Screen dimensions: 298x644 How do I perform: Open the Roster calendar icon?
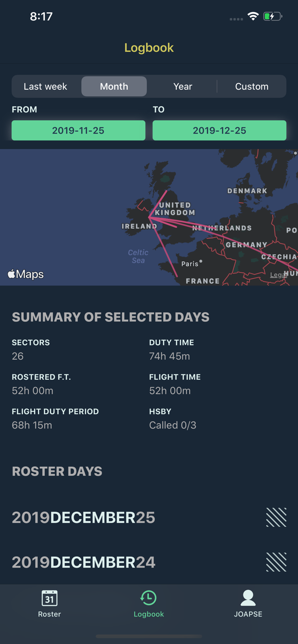pyautogui.click(x=49, y=598)
